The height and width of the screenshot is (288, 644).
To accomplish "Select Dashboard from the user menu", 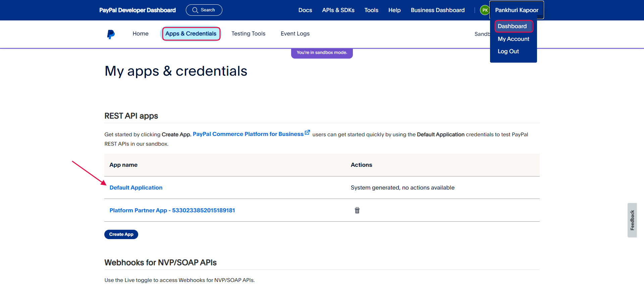I will [512, 26].
